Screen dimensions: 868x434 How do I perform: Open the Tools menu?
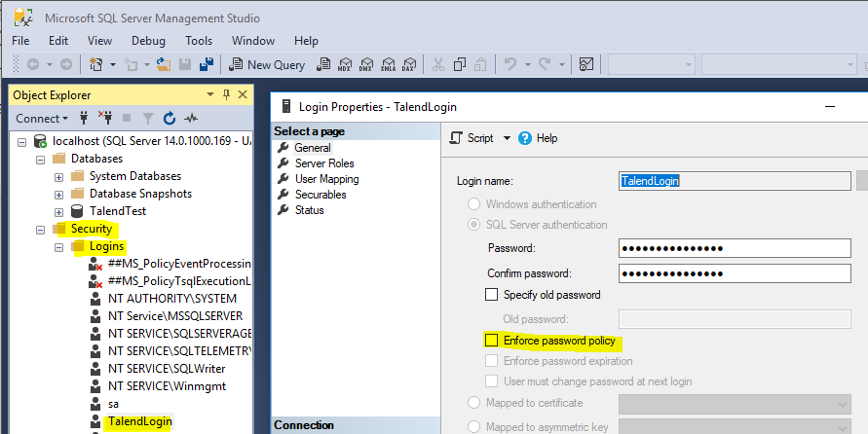tap(199, 41)
